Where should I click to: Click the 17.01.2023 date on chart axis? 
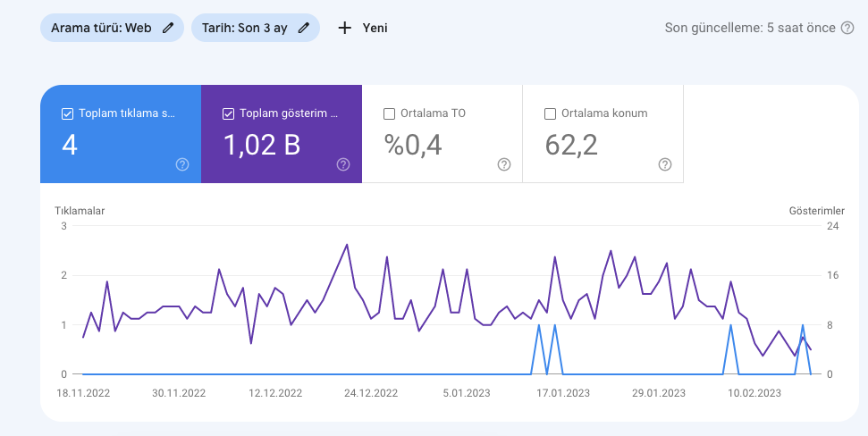[x=563, y=393]
